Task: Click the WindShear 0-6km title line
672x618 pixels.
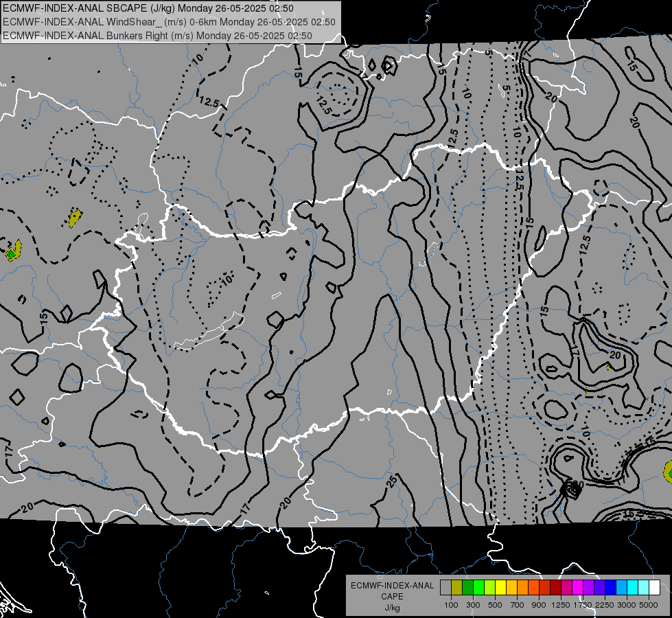Action: click(x=169, y=22)
